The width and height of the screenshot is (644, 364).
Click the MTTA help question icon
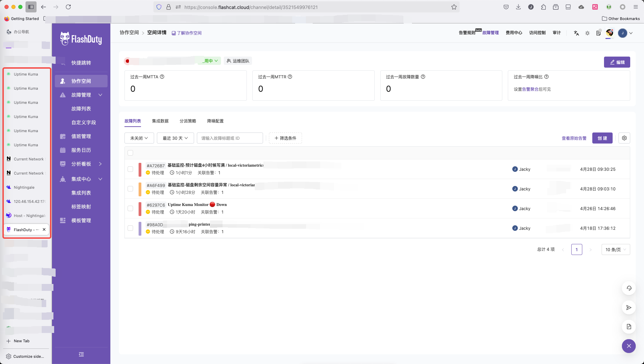pos(162,77)
